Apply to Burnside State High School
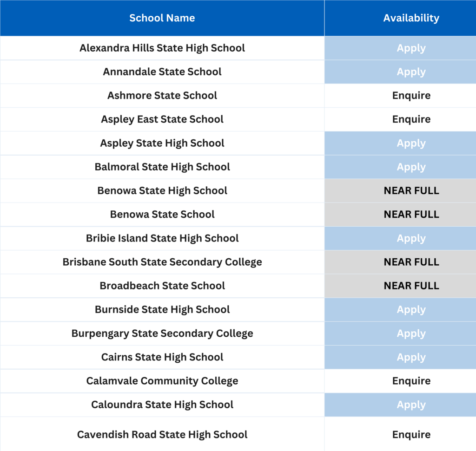This screenshot has height=451, width=476. [x=411, y=310]
